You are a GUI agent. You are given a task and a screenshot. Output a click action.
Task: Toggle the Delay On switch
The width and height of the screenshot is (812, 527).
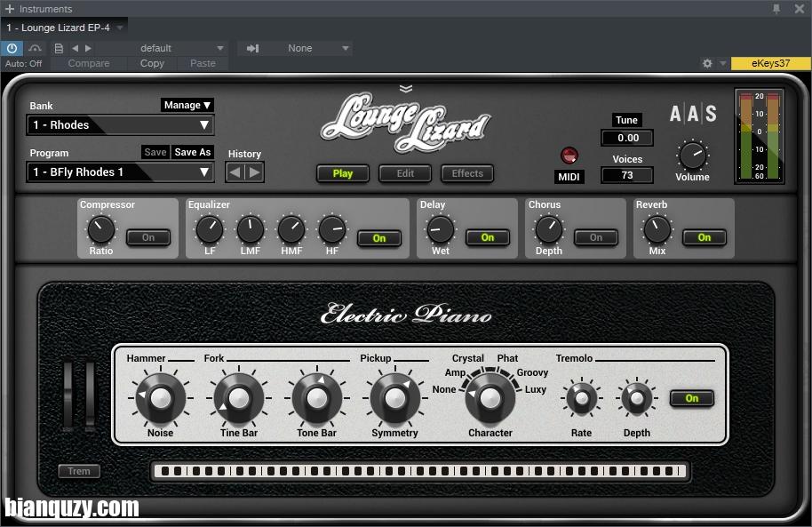point(488,237)
